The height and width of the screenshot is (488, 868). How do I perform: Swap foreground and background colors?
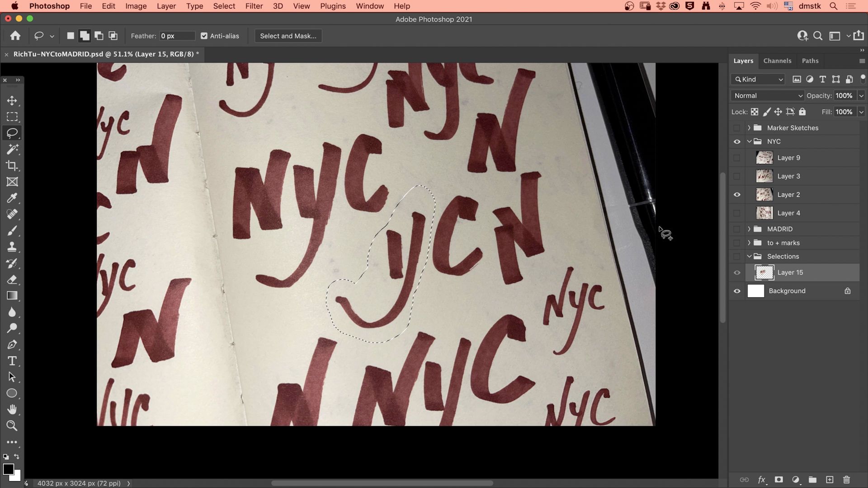coord(17,456)
